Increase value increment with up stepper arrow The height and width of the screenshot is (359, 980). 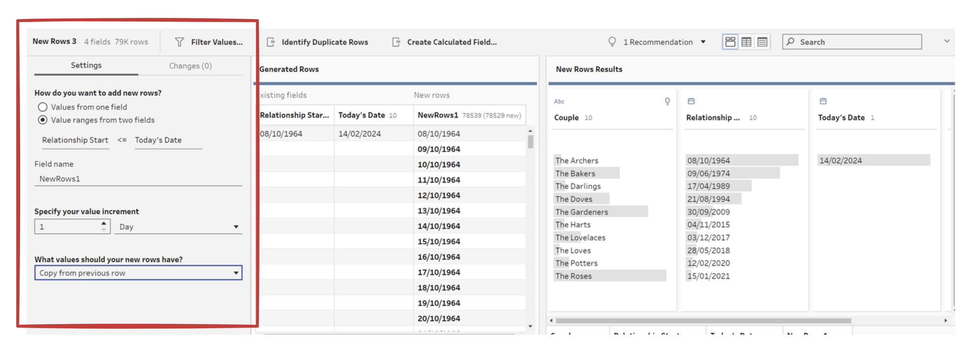[x=103, y=223]
